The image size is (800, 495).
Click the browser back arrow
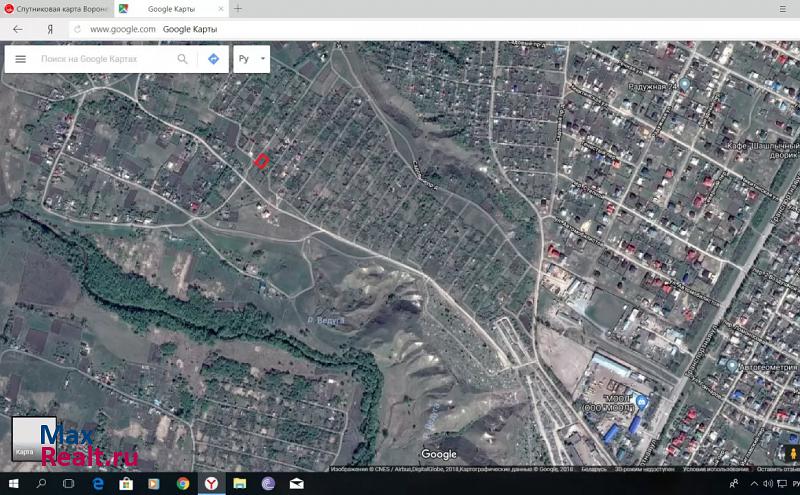17,29
